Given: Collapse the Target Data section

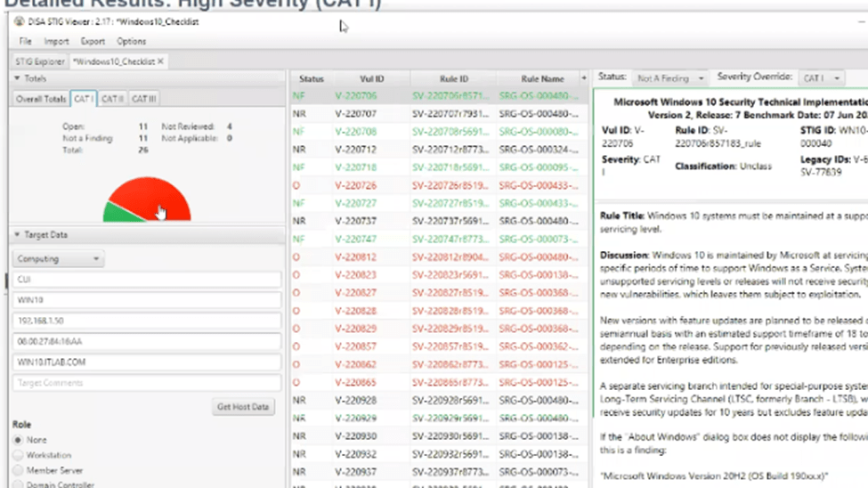Looking at the screenshot, I should [17, 235].
